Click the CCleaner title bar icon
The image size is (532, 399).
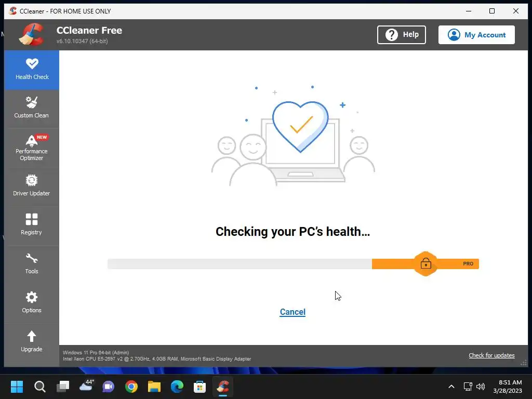tap(12, 11)
